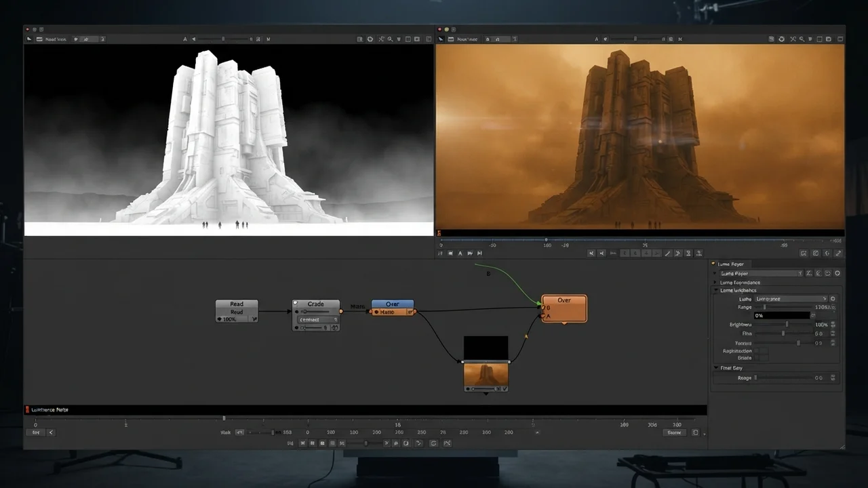Click the desert thumbnail node in graph
The width and height of the screenshot is (868, 488).
(x=486, y=373)
